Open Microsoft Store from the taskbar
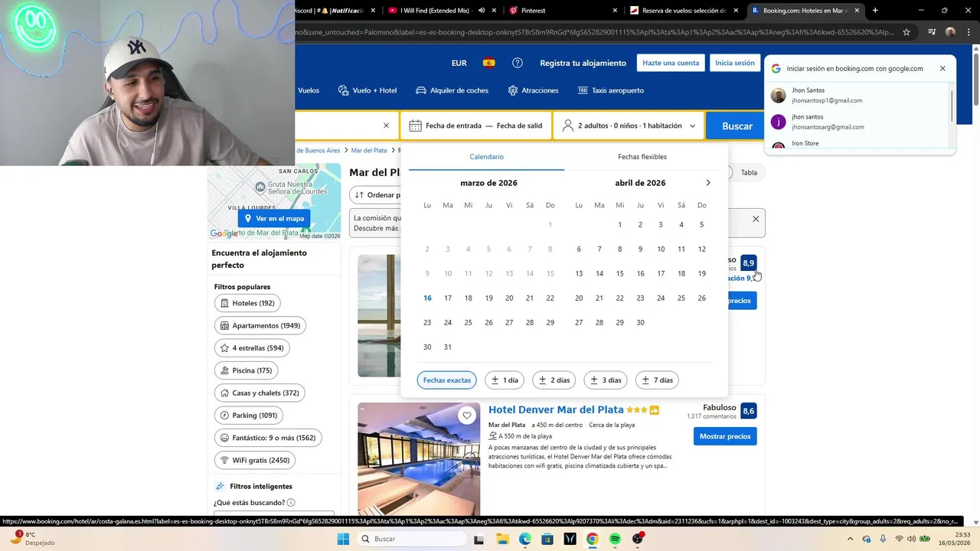980x551 pixels. pos(547,539)
